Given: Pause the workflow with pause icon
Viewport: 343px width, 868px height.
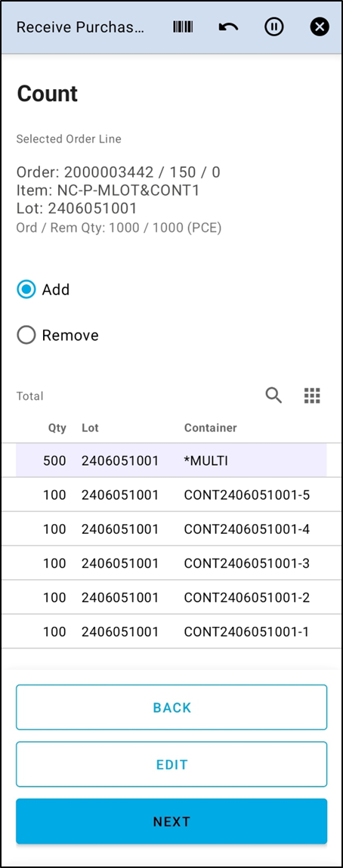Looking at the screenshot, I should (273, 26).
